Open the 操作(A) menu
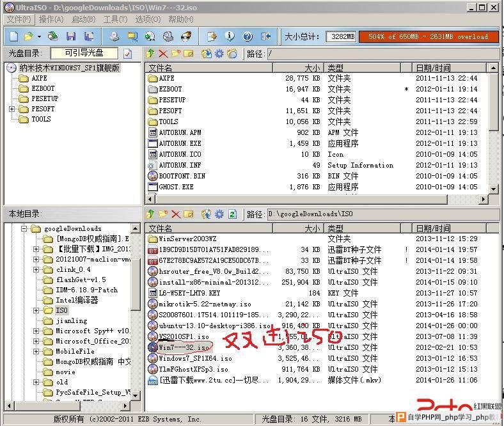 [51, 19]
